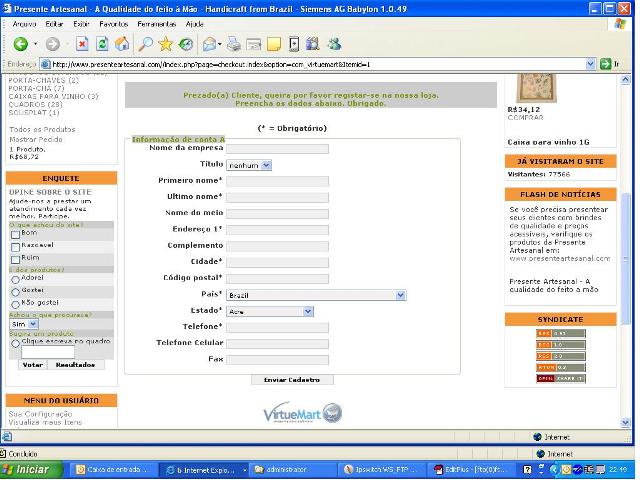Click the Telefone Celular input field
The height and width of the screenshot is (480, 640).
[x=278, y=344]
